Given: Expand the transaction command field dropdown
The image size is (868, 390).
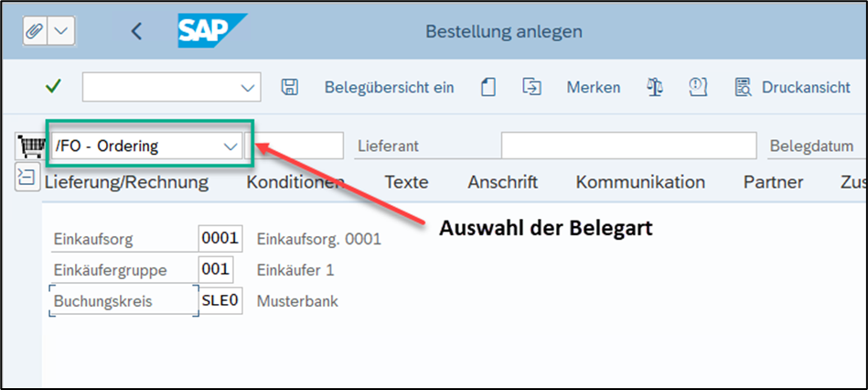Looking at the screenshot, I should point(247,88).
